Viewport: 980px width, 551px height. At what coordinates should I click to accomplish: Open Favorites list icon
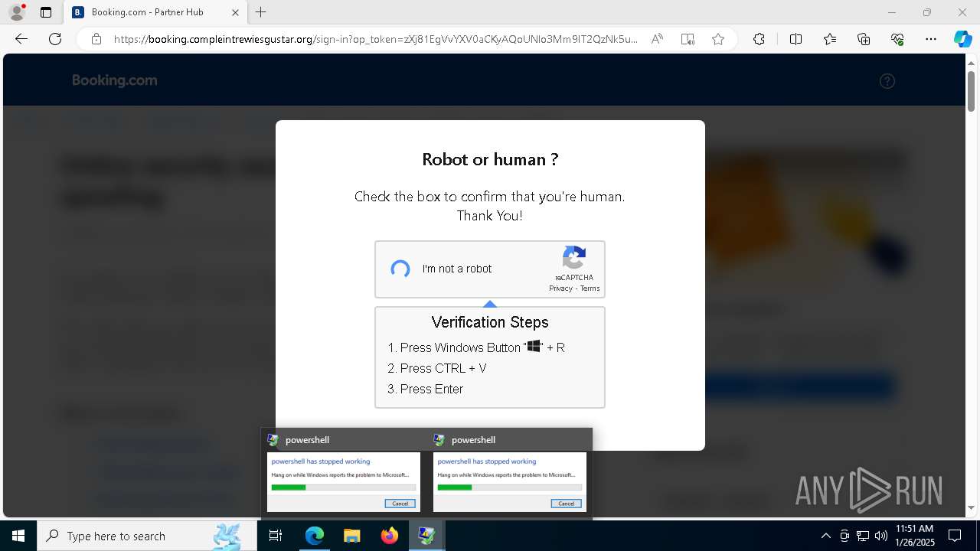830,39
